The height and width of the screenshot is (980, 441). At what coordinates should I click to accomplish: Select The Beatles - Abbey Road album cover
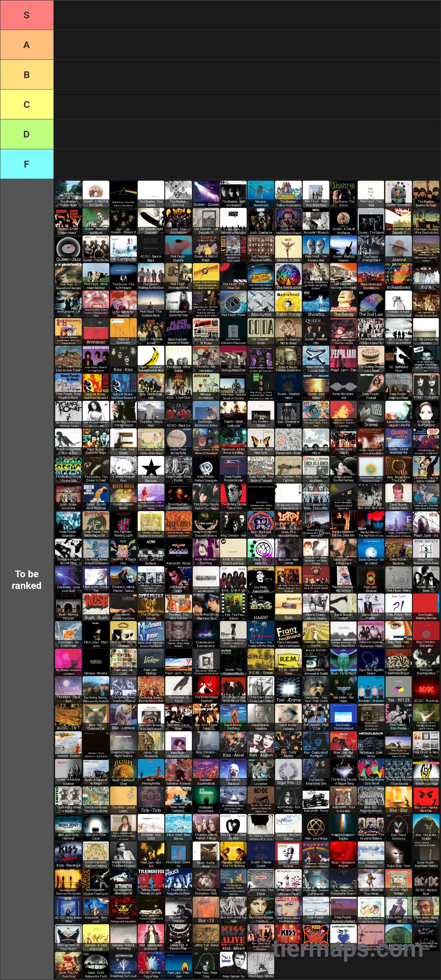click(x=68, y=194)
